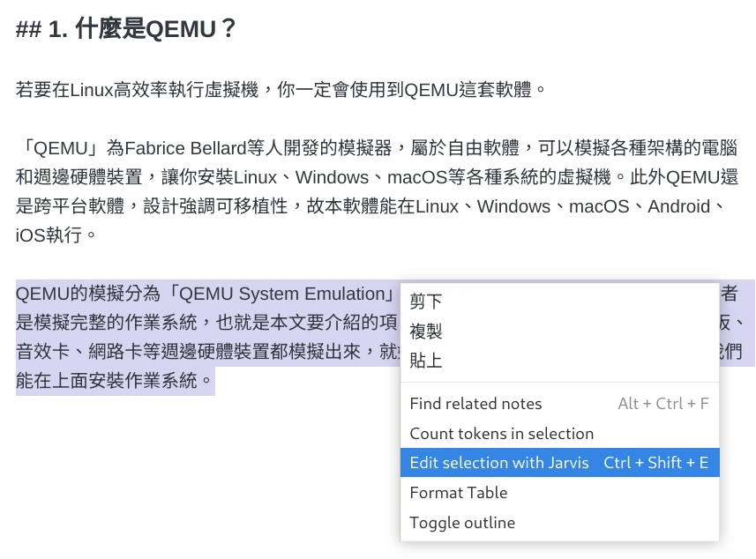Click 貼上 in the context menu

[x=424, y=361]
